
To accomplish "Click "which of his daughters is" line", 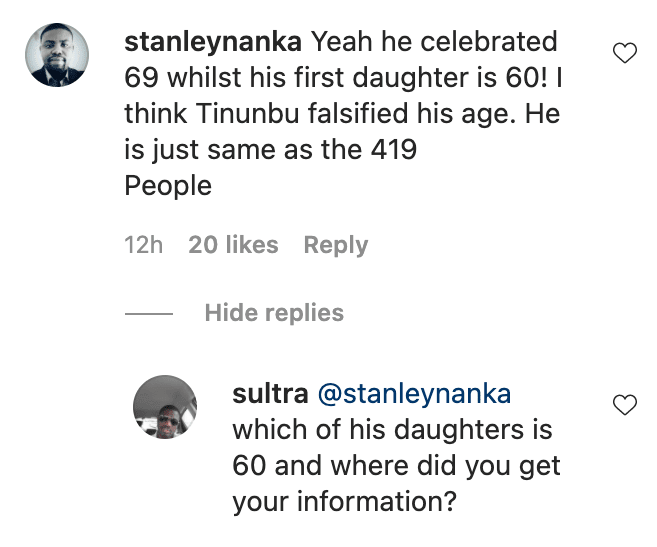I will coord(392,430).
